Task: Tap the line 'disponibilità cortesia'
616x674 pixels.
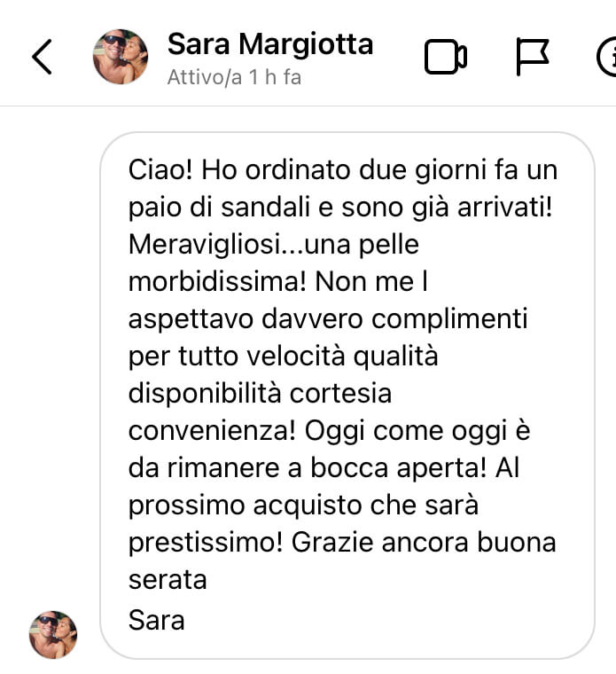Action: coord(260,393)
